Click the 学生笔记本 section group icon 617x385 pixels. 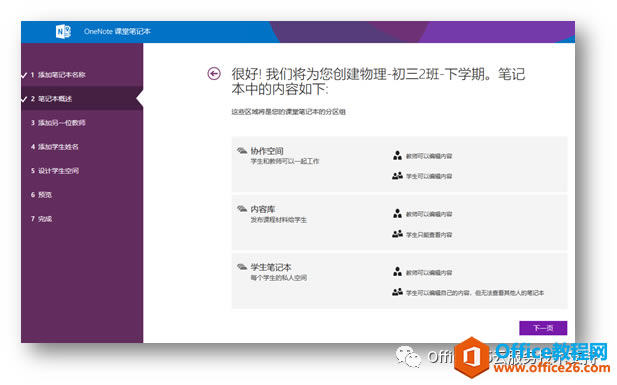(x=242, y=267)
